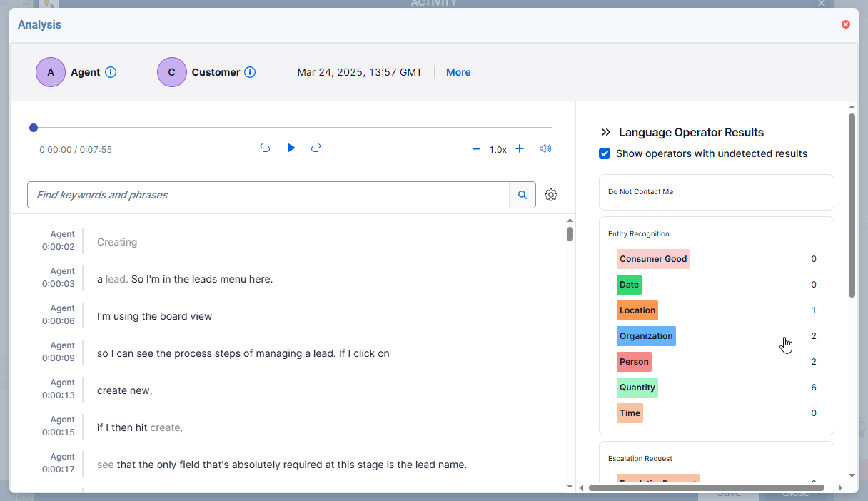Screen dimensions: 868x501
Task: Click the More link in header
Action: 458,72
